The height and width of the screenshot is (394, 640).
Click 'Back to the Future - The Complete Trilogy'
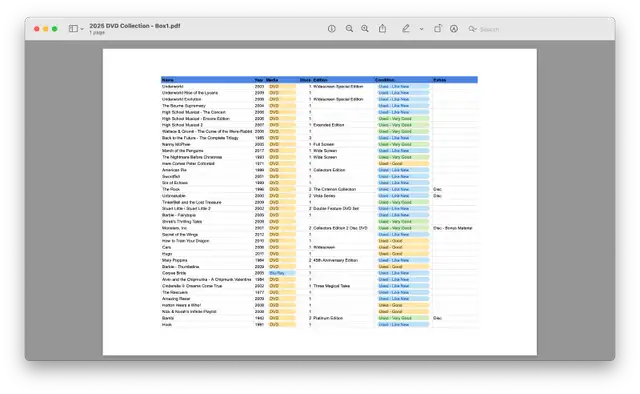pyautogui.click(x=200, y=138)
